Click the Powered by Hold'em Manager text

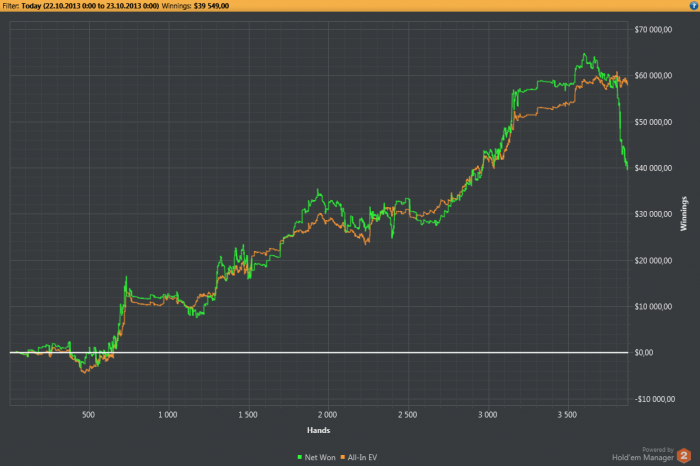[x=643, y=454]
